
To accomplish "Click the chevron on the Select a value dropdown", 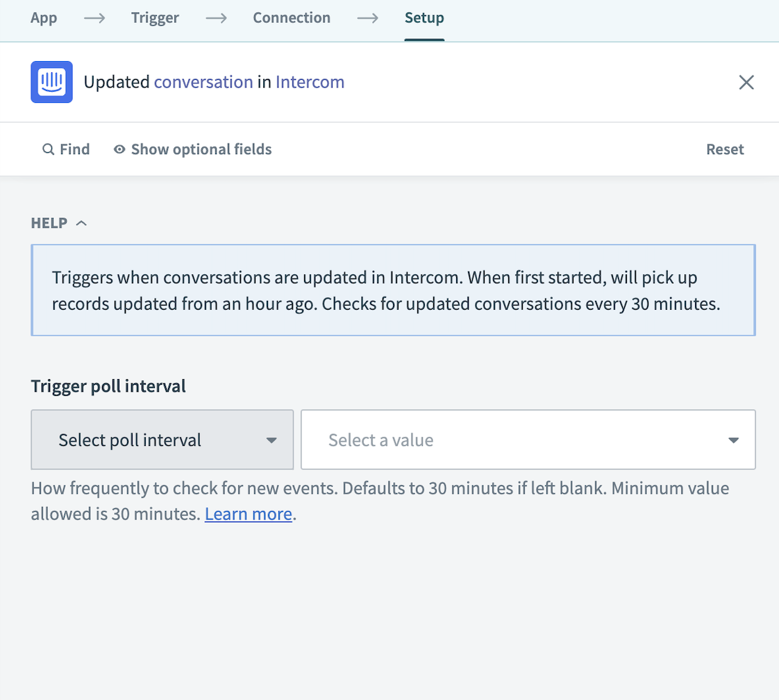I will click(x=733, y=440).
